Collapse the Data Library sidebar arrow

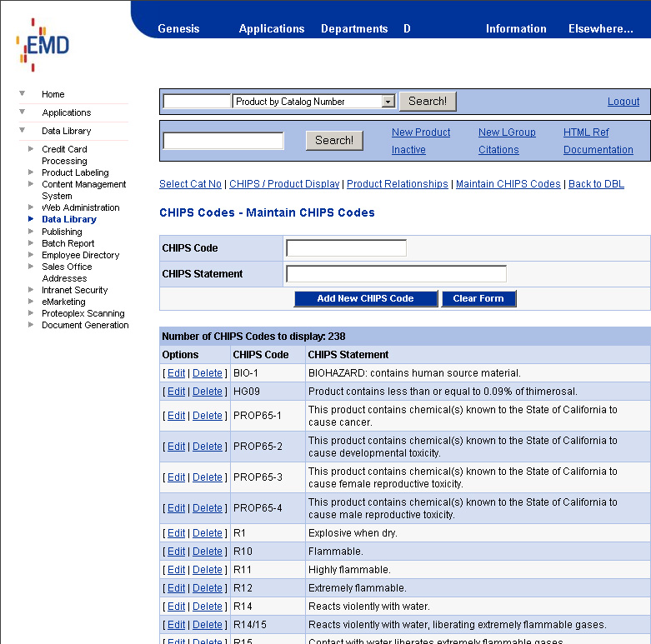[x=23, y=130]
